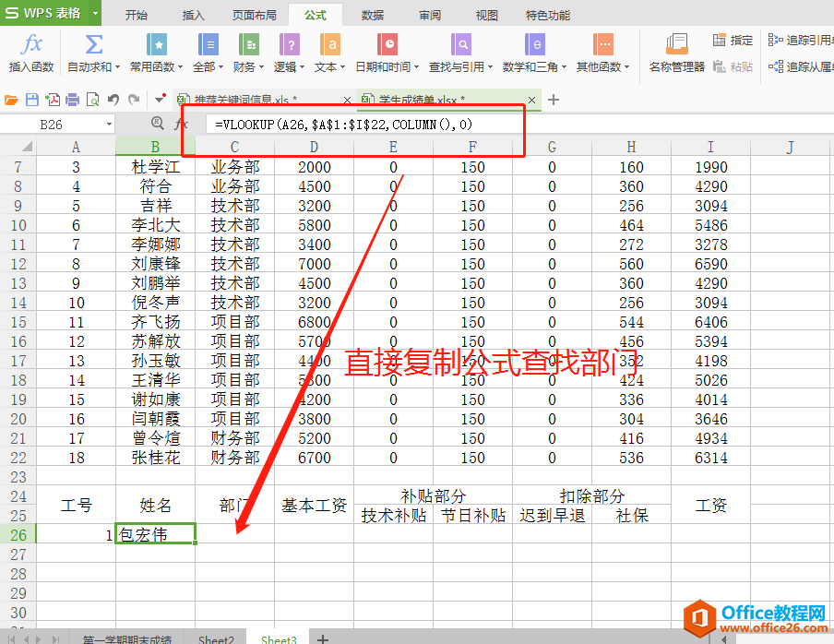Expand the WPS 表格 application menu arrow
This screenshot has width=834, height=644.
click(95, 13)
